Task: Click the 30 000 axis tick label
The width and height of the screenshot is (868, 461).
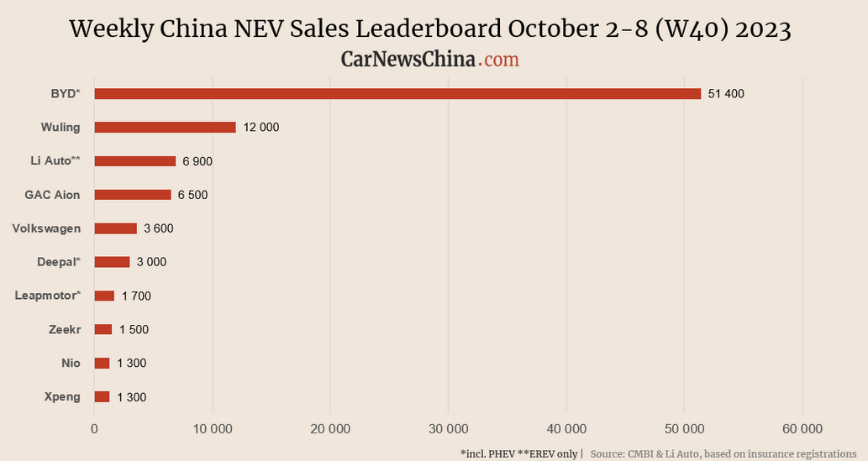Action: click(448, 428)
